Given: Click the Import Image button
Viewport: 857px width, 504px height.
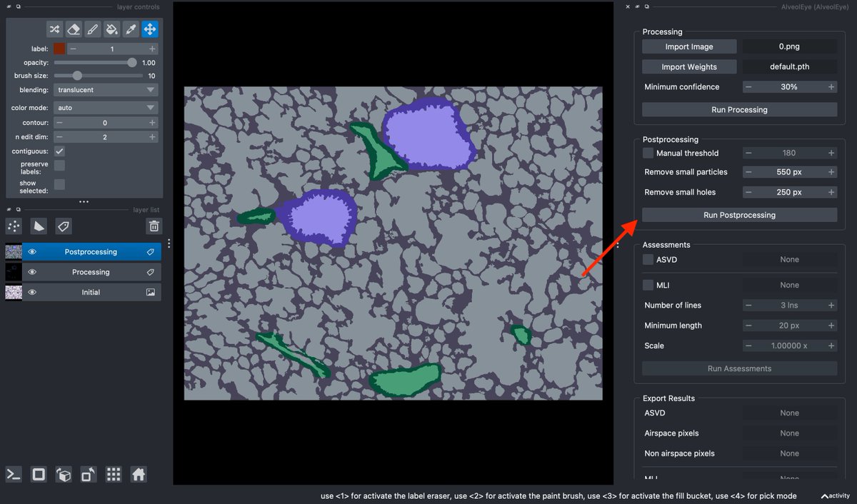Looking at the screenshot, I should tap(688, 46).
